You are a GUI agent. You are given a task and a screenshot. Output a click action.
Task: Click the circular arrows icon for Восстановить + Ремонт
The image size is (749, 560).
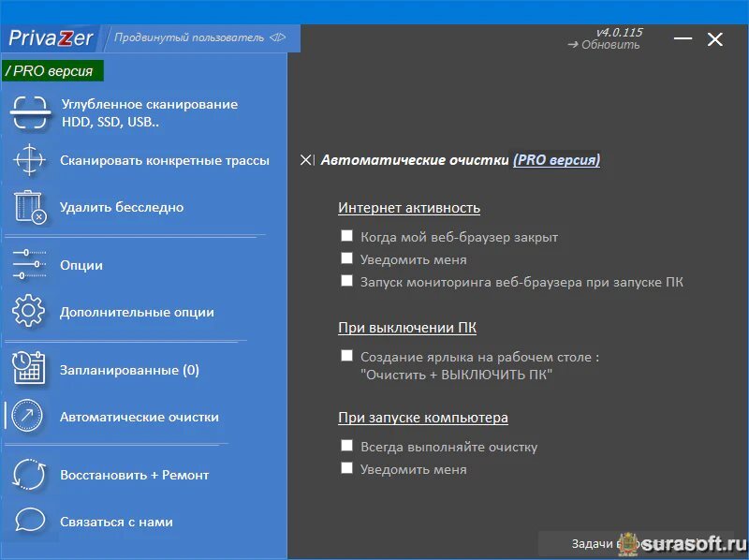[29, 475]
